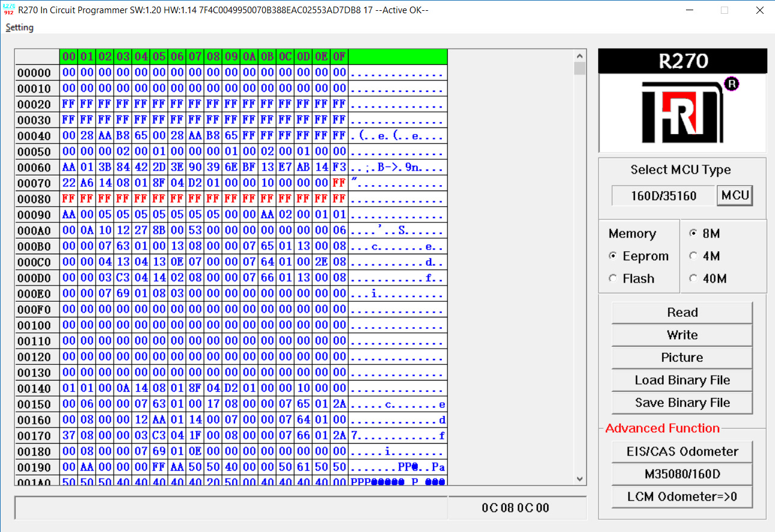Click the hex view scroll-down arrow
Screen dimensions: 775x532
coord(580,479)
